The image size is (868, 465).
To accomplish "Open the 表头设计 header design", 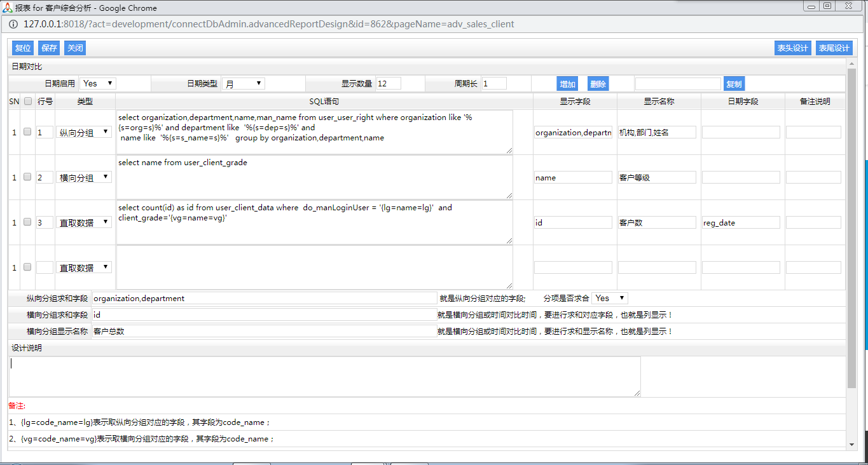I will pyautogui.click(x=792, y=48).
